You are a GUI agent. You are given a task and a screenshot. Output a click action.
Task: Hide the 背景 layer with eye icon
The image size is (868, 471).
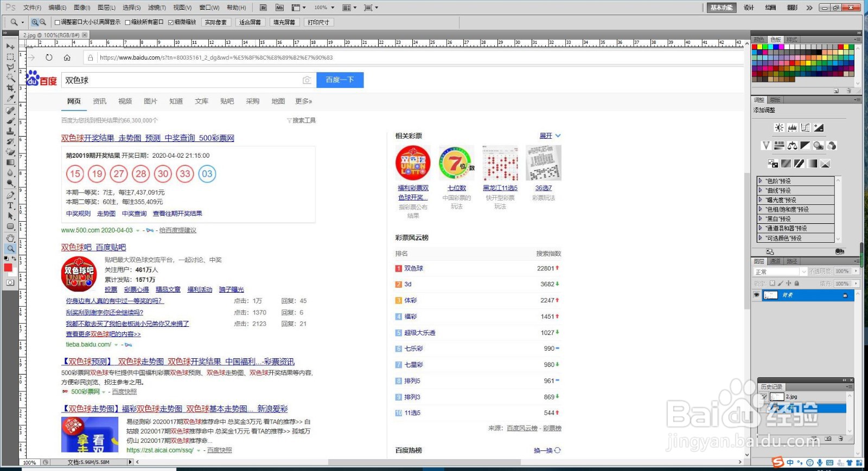tap(757, 295)
